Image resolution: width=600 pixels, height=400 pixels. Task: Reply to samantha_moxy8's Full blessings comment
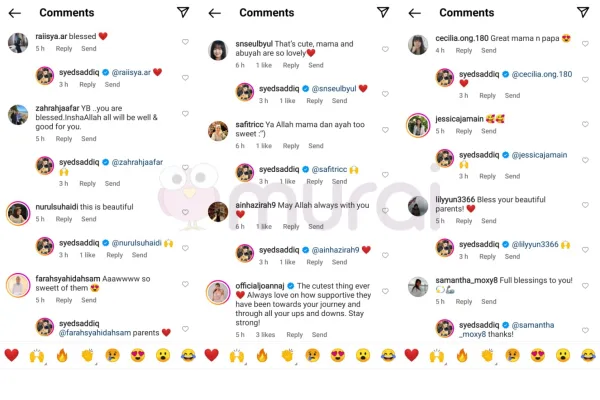pyautogui.click(x=464, y=302)
